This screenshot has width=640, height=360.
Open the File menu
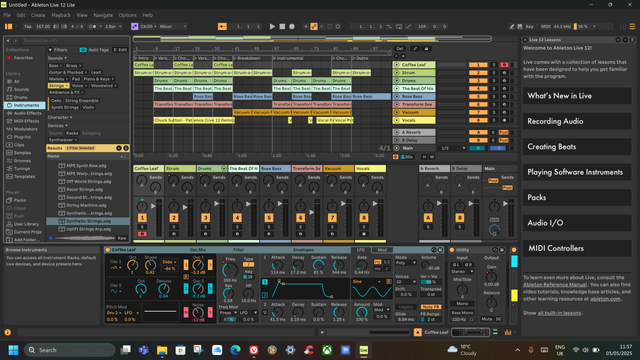7,15
